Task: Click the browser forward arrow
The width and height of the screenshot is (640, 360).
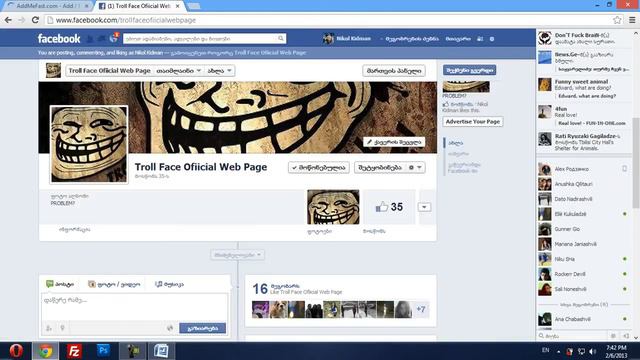Action: point(21,20)
